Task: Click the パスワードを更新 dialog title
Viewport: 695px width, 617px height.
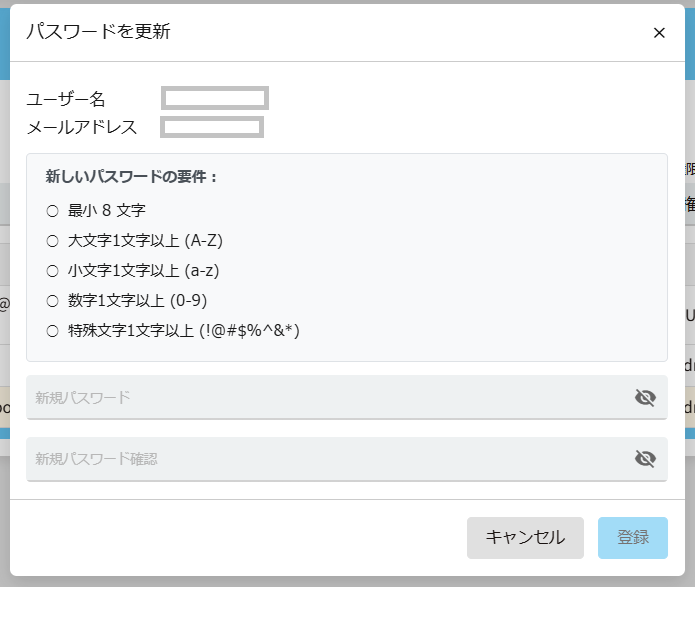Action: coord(98,32)
